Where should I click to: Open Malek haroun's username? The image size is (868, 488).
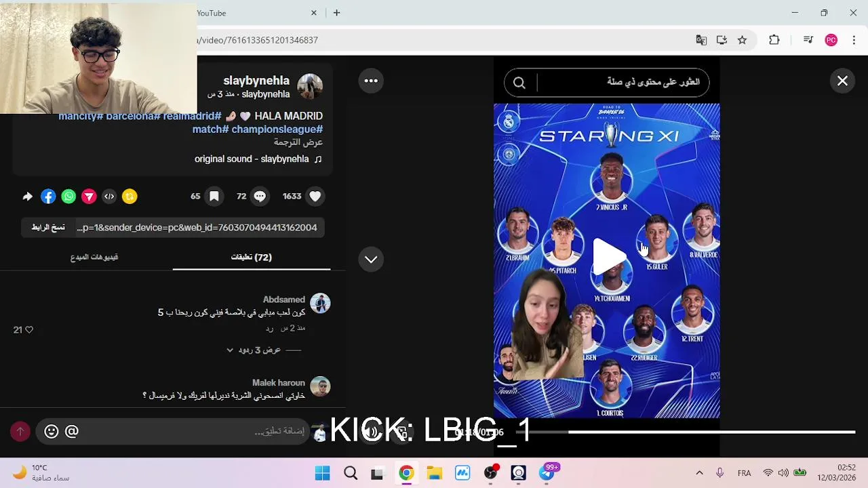279,383
